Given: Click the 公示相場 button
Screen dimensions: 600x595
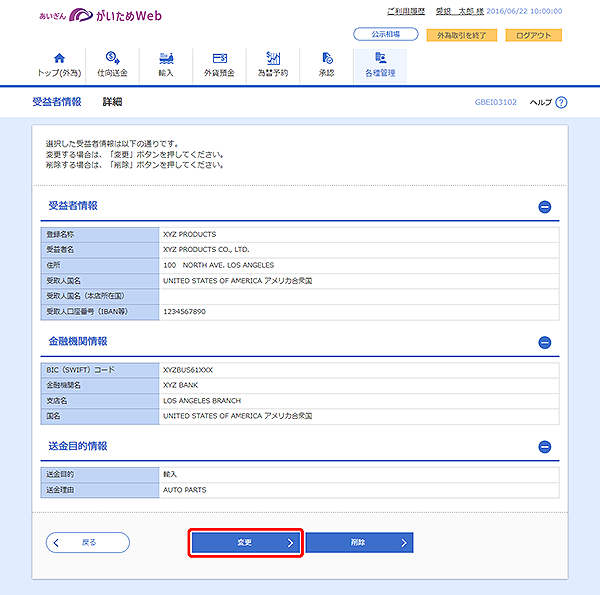Looking at the screenshot, I should [x=386, y=34].
